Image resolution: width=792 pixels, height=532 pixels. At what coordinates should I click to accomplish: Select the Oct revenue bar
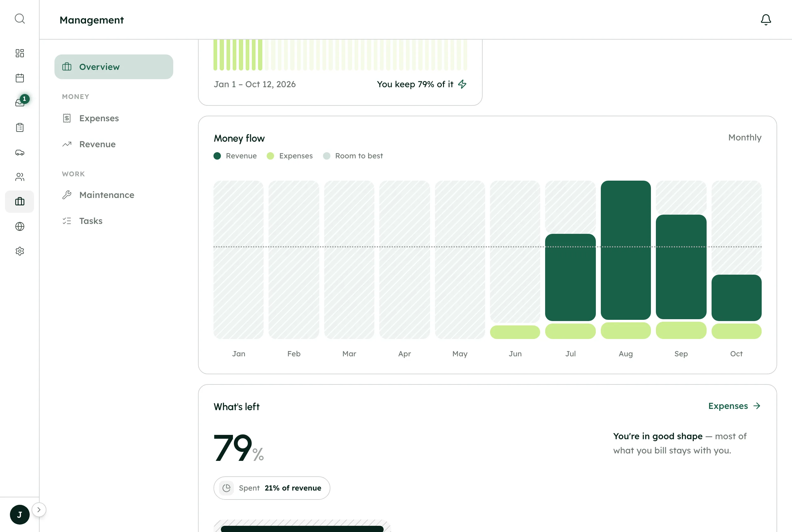[736, 298]
